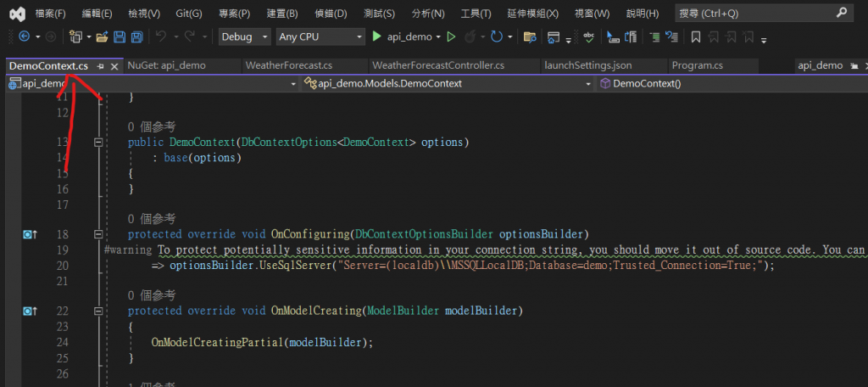Open the 編輯(E) menu
This screenshot has height=387, width=868.
(97, 14)
